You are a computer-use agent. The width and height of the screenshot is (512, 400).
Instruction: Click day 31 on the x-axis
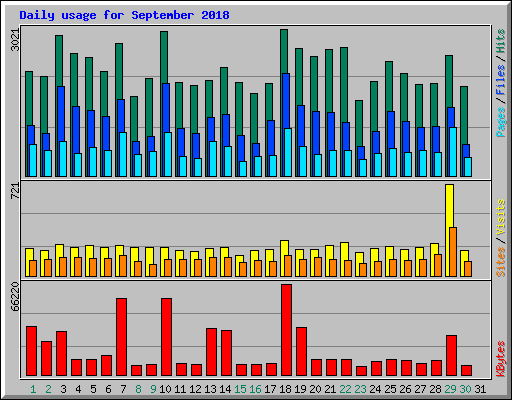(480, 389)
